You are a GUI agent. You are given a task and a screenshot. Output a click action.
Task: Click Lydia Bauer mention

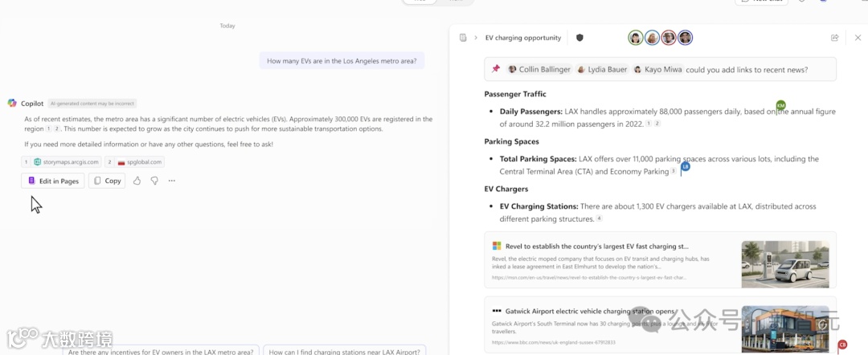click(x=602, y=70)
